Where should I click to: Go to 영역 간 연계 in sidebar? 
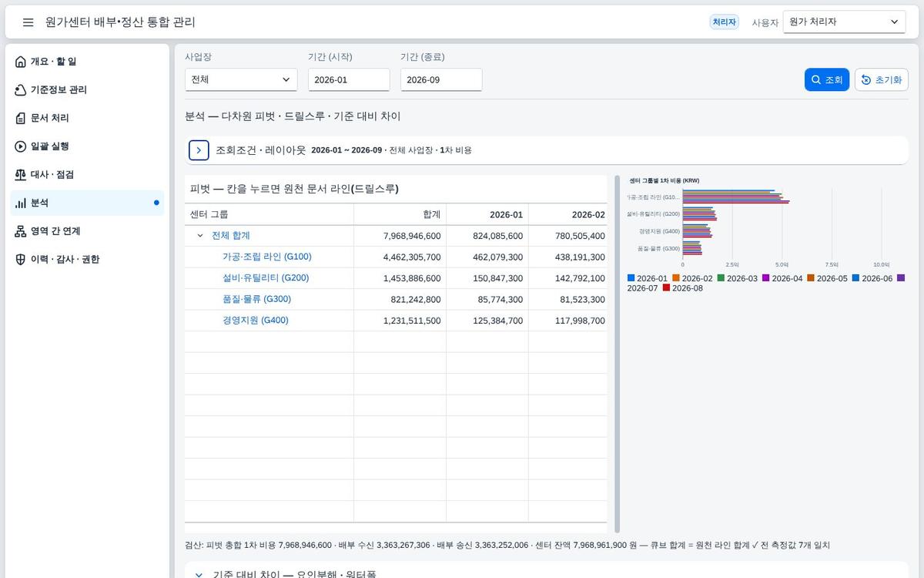[87, 231]
